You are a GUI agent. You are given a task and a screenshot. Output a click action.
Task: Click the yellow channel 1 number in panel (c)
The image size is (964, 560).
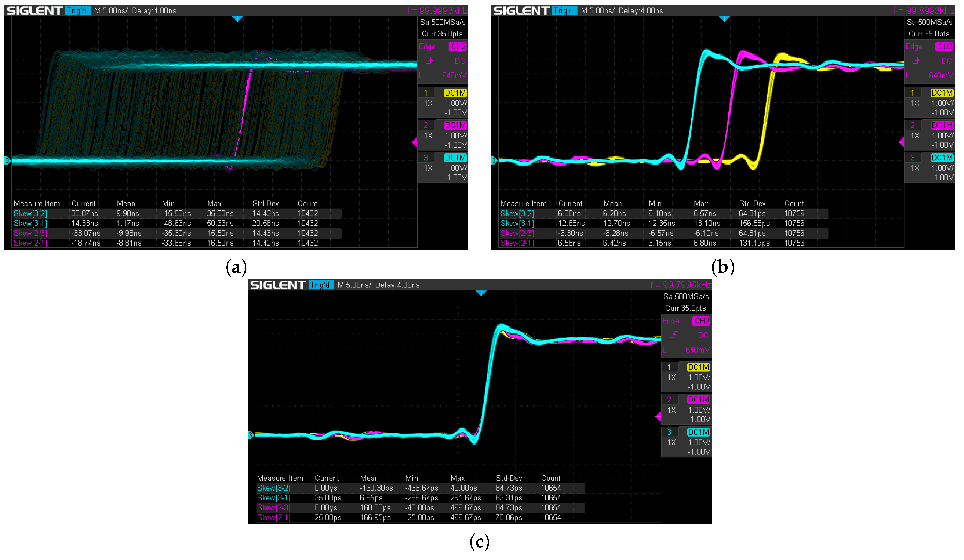click(x=669, y=367)
